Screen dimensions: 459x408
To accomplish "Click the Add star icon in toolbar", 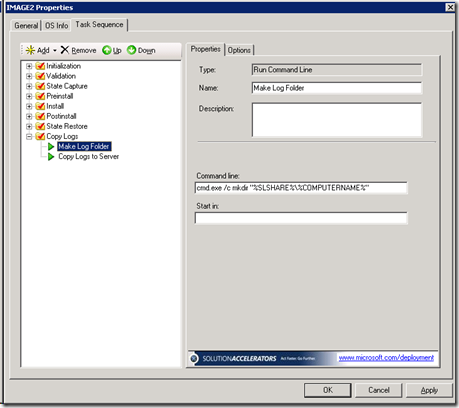I will point(30,50).
